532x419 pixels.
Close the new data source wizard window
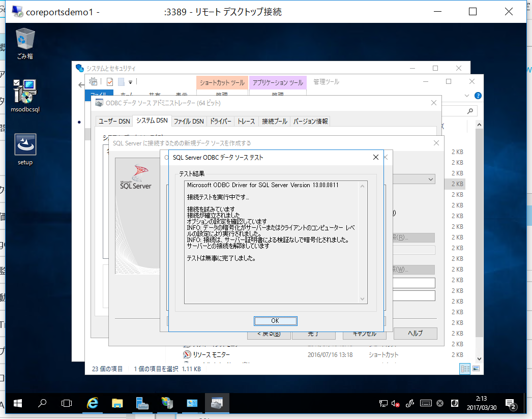(x=436, y=143)
